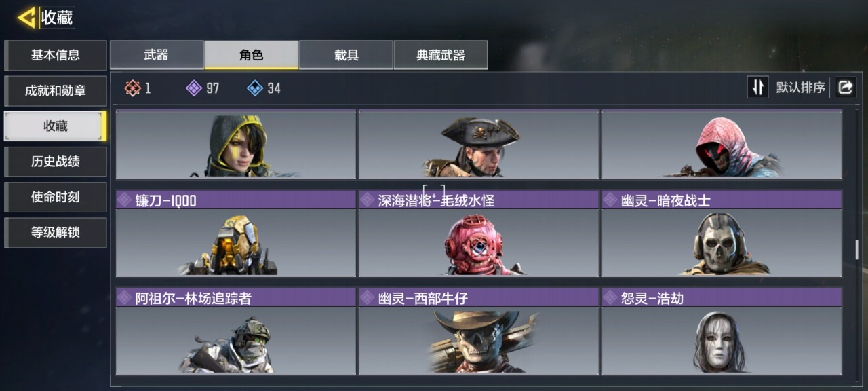Click rarity diamond icon beside 镰刀-IQOO
Viewport: 868px width, 391px height.
point(124,200)
